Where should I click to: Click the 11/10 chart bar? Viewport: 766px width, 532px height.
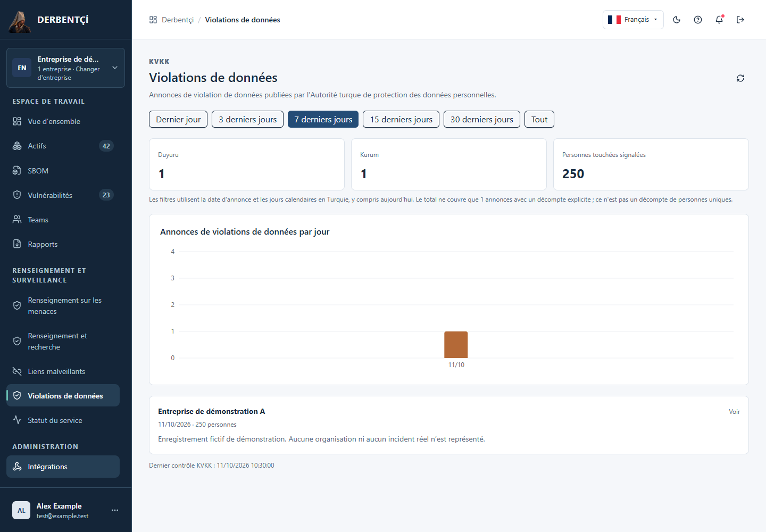click(x=456, y=345)
